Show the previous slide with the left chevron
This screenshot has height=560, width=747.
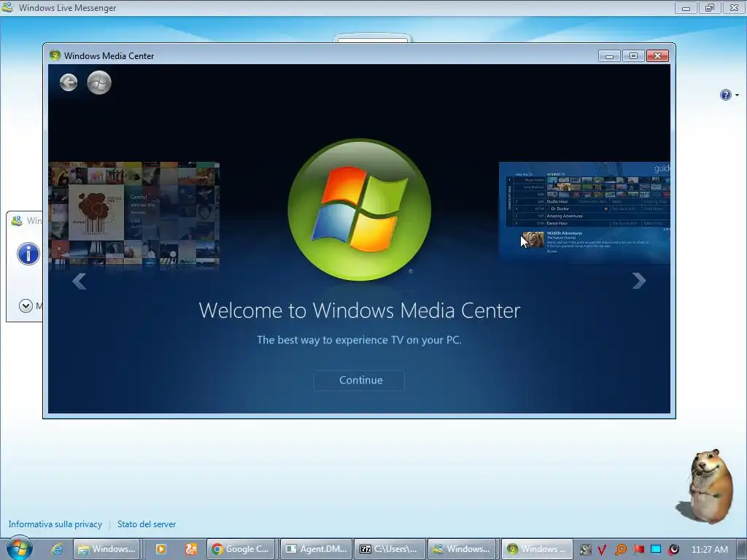click(79, 281)
